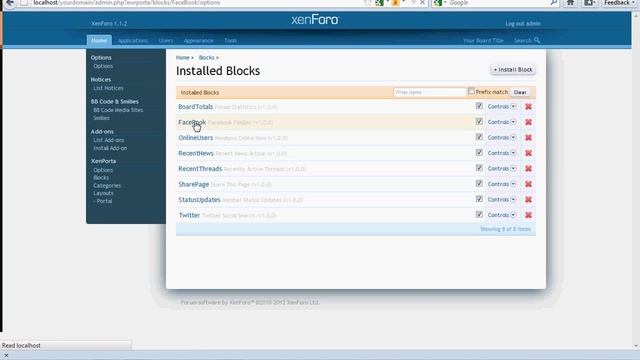Viewport: 640px width, 360px height.
Task: Click the xenForo logo in header
Action: point(315,20)
